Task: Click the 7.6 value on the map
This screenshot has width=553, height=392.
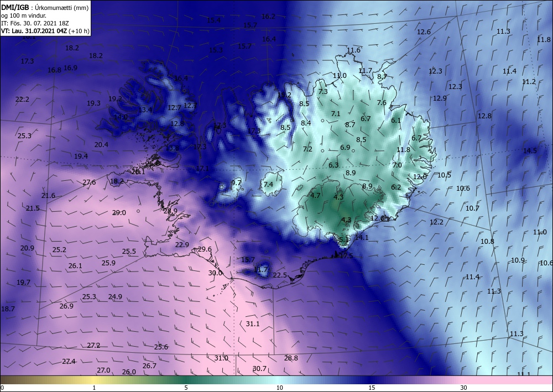Action: click(x=382, y=103)
